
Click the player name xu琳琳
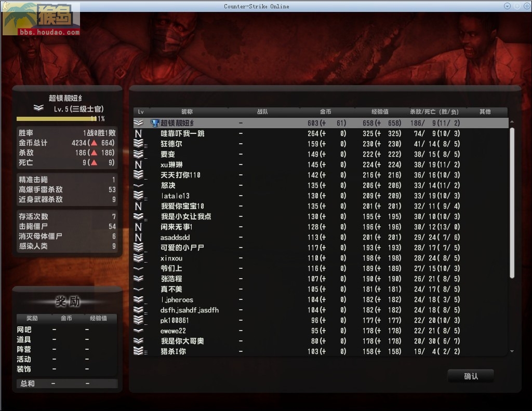tap(171, 165)
